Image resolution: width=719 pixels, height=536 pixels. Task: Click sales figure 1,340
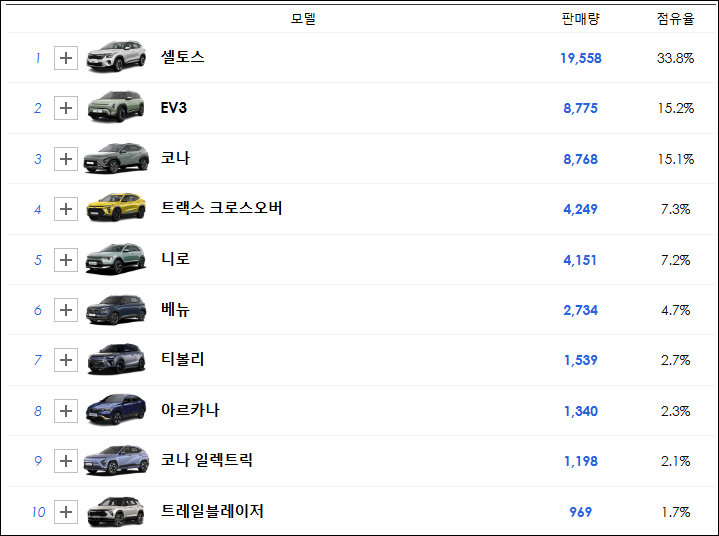[581, 411]
